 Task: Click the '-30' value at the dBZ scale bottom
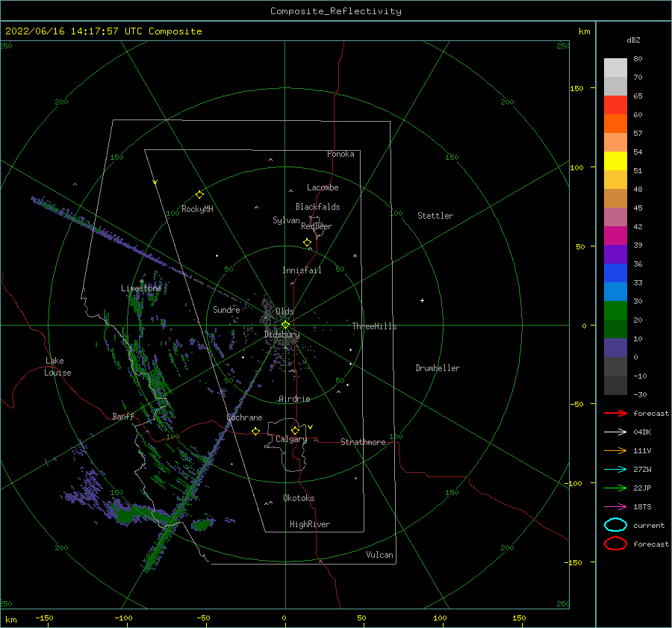coord(641,394)
